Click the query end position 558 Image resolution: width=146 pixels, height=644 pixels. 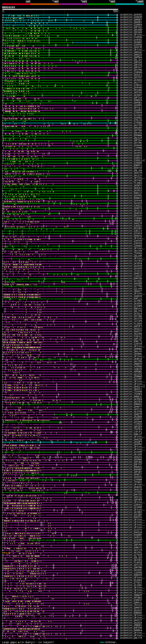pyautogui.click(x=115, y=11)
